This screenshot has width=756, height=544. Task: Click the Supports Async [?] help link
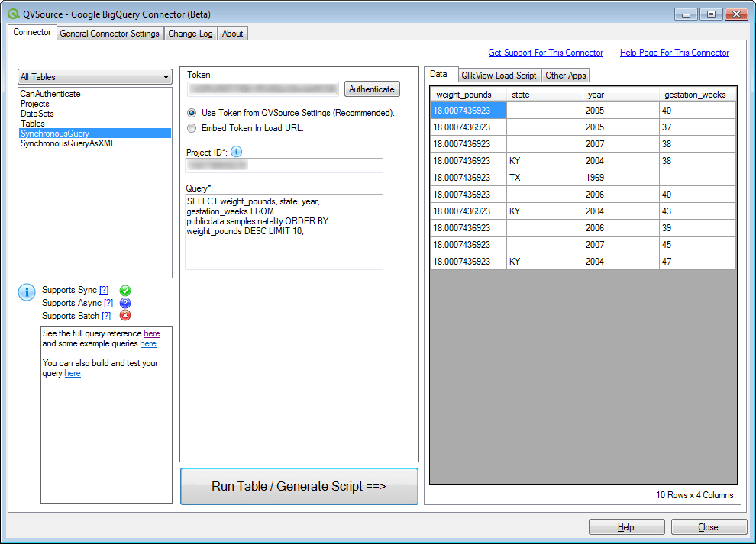point(108,303)
